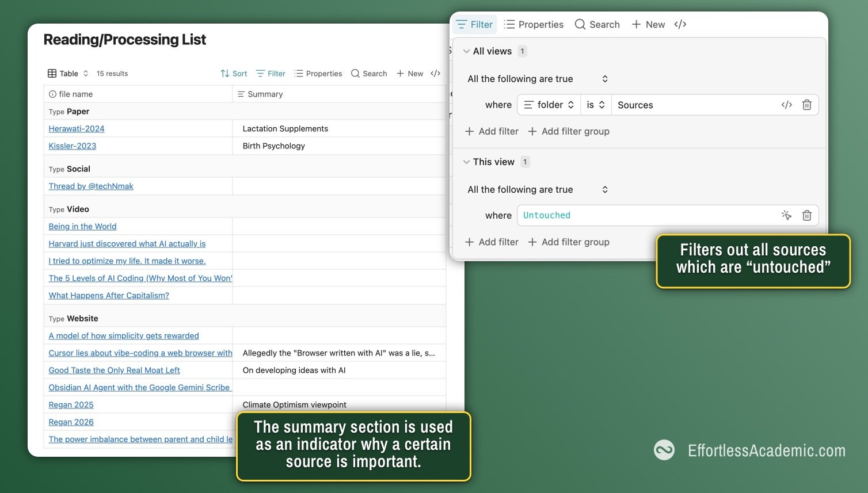Open A model of how simplicity gets rewarded
Image resolution: width=868 pixels, height=493 pixels.
124,336
